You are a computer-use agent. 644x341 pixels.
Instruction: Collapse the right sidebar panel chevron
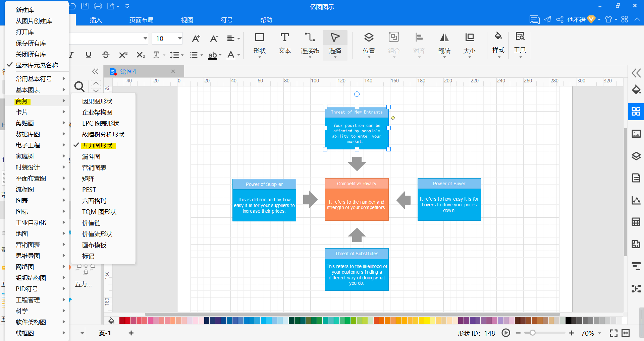pyautogui.click(x=636, y=73)
